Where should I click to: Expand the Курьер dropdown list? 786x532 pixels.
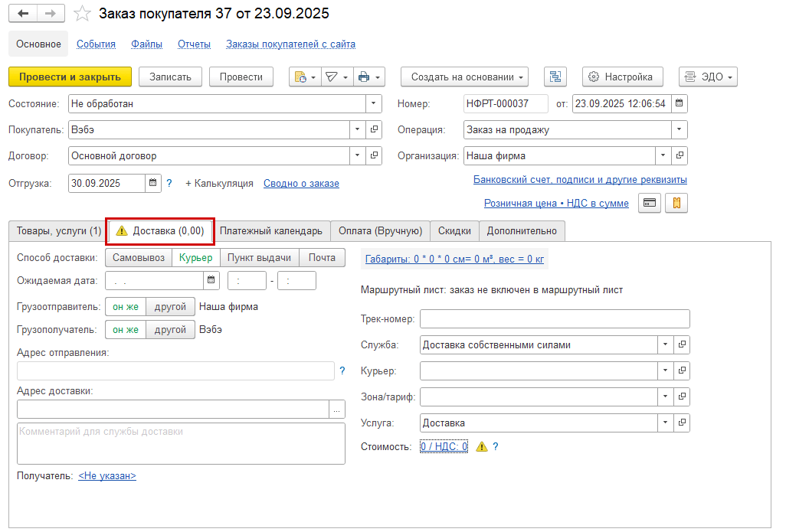pyautogui.click(x=665, y=370)
